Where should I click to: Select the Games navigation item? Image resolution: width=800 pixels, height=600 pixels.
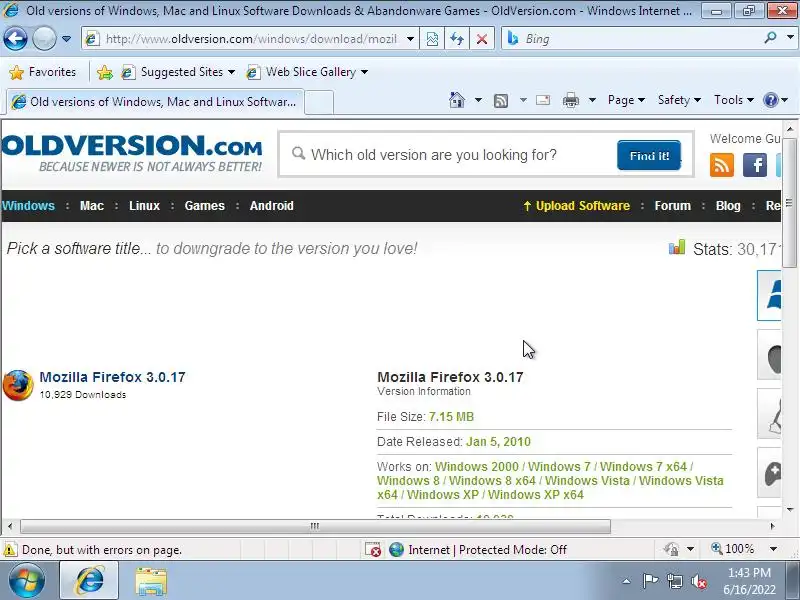205,206
